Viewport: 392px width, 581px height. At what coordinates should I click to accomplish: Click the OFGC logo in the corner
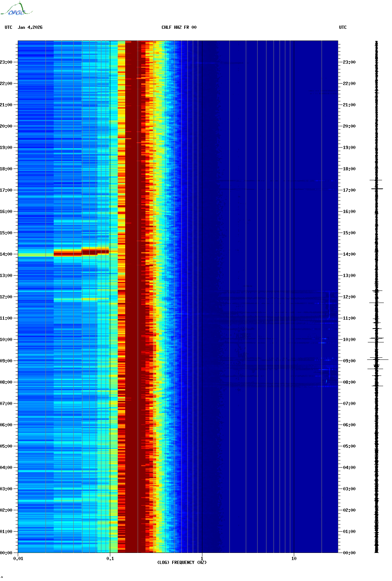coord(16,10)
